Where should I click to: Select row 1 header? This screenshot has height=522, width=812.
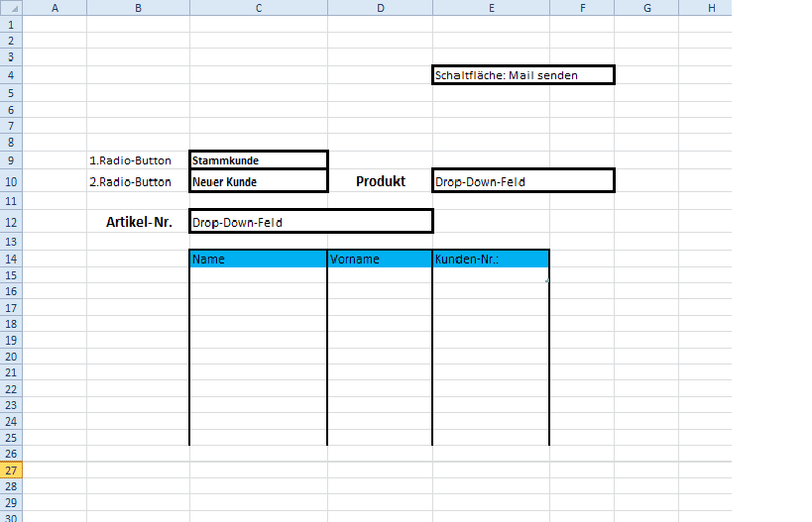point(11,25)
